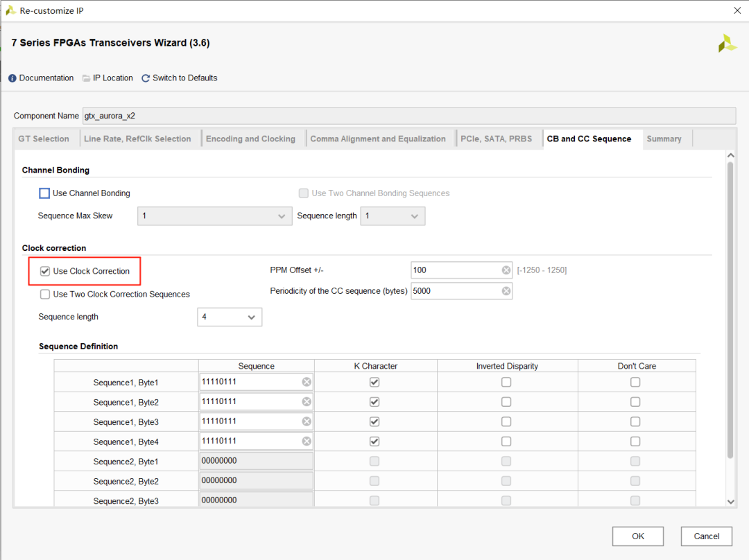Open the Sequence Max Skew dropdown
The height and width of the screenshot is (560, 749).
pos(214,216)
